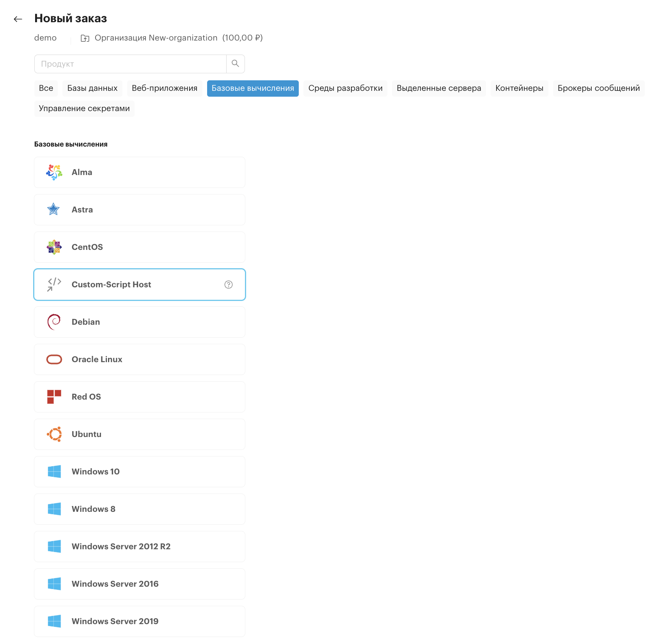This screenshot has height=644, width=658.
Task: Show all products with the Все filter
Action: [46, 88]
